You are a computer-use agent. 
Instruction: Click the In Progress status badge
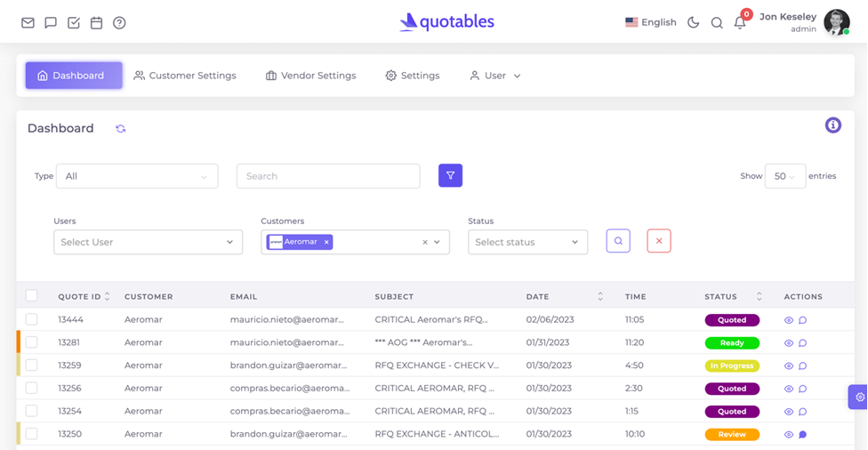point(732,366)
